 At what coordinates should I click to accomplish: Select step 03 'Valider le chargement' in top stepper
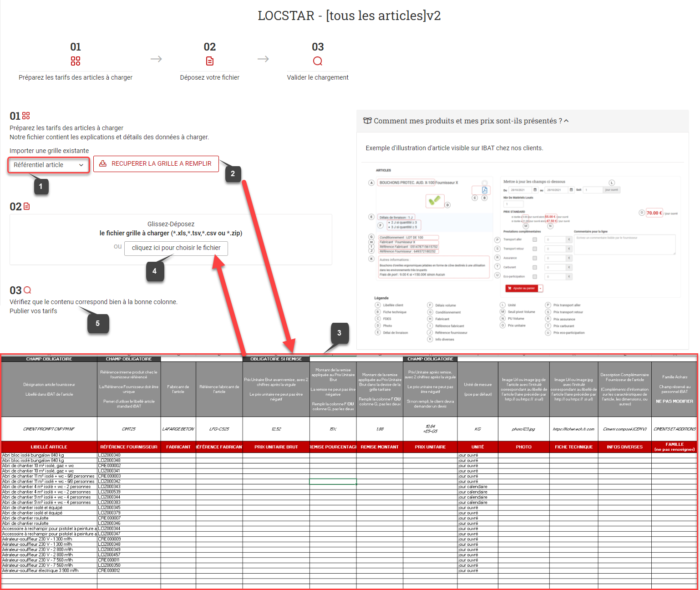pos(318,62)
